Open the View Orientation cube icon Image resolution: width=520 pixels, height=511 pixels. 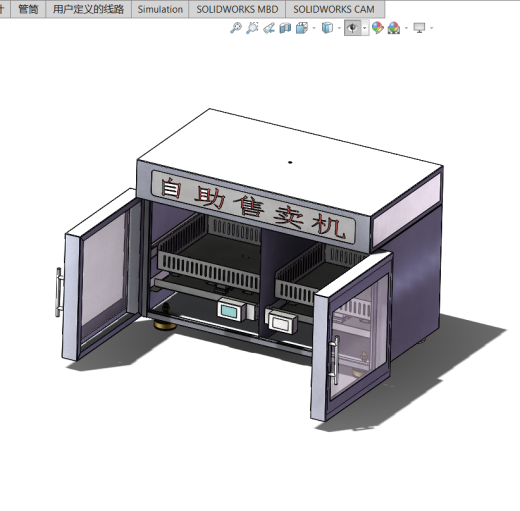302,28
